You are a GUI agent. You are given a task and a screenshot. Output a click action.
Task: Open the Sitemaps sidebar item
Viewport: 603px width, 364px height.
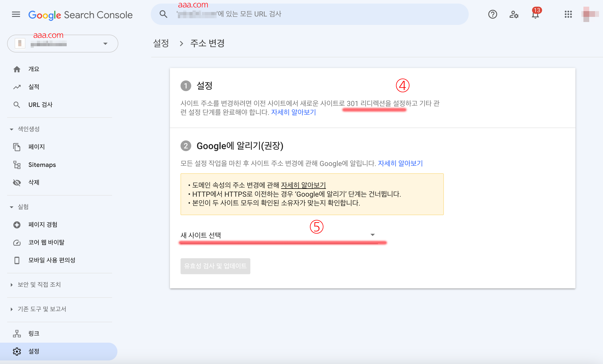(42, 165)
